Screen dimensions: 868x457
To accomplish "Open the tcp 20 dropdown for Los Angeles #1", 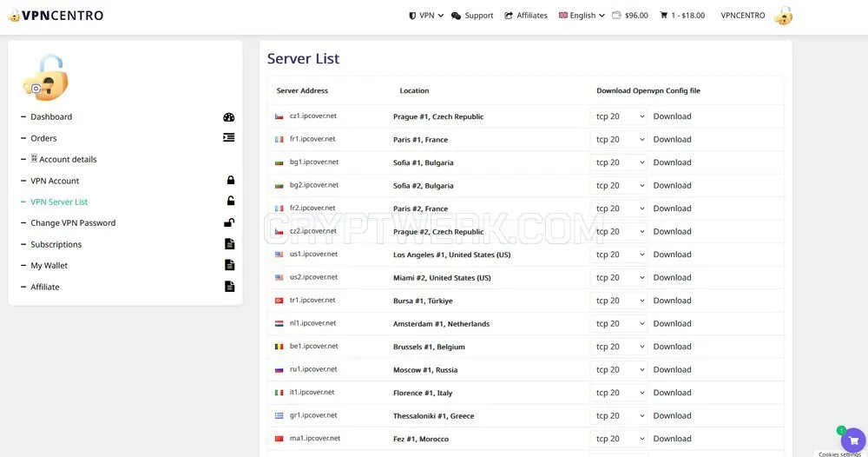I will click(619, 255).
